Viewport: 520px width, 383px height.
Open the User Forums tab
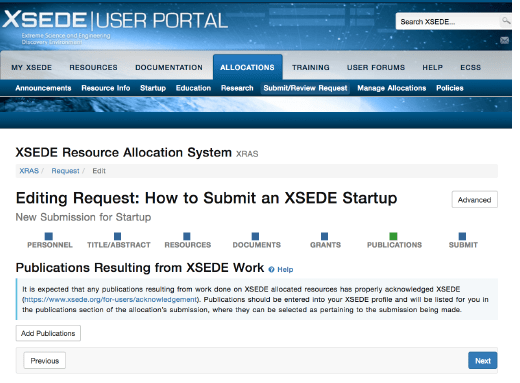click(376, 68)
